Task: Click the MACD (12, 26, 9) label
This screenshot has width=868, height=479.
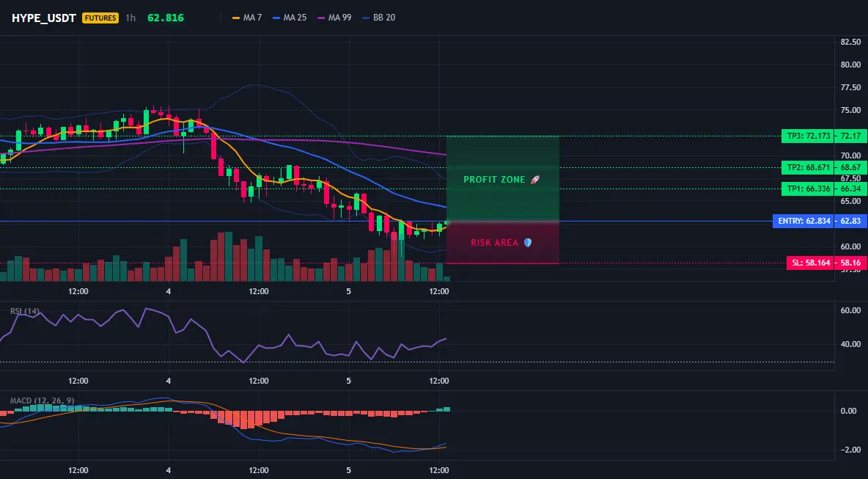Action: (42, 401)
